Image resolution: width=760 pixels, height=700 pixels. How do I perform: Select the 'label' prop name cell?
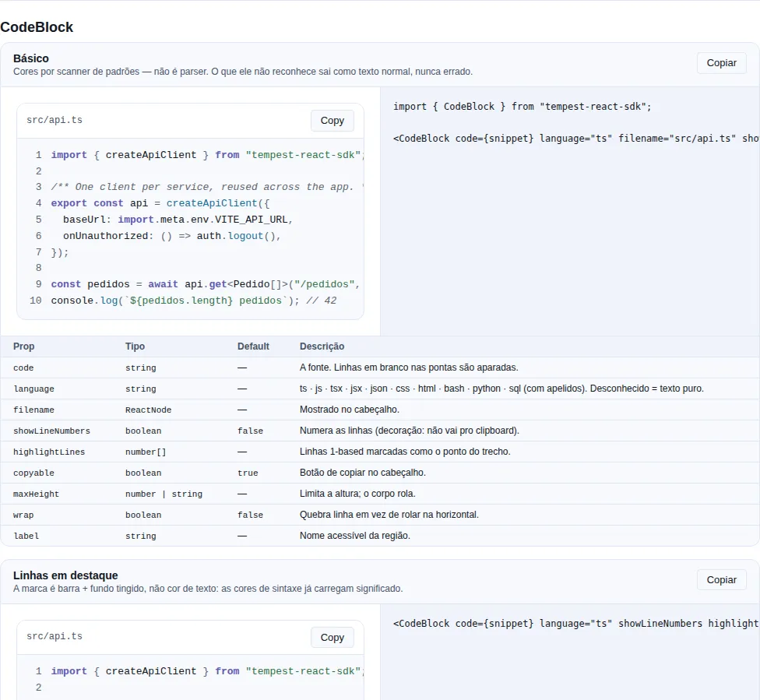26,536
